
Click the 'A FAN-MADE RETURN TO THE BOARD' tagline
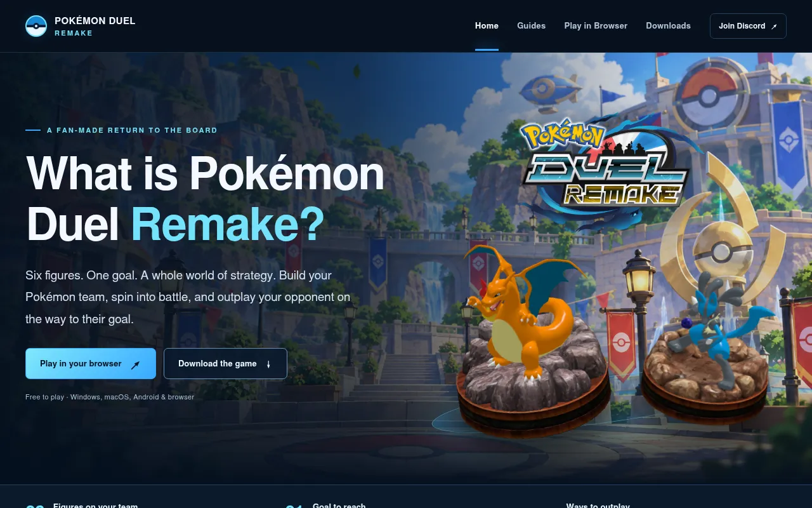(132, 130)
